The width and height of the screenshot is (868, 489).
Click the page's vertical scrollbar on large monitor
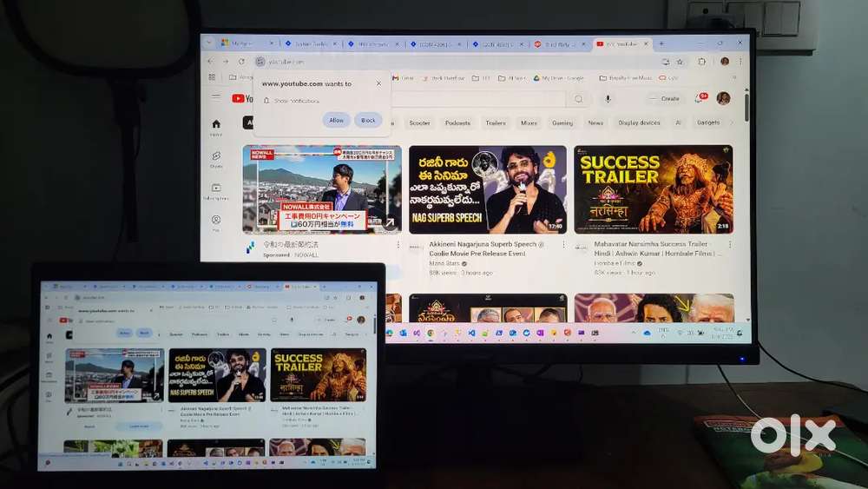pos(747,109)
